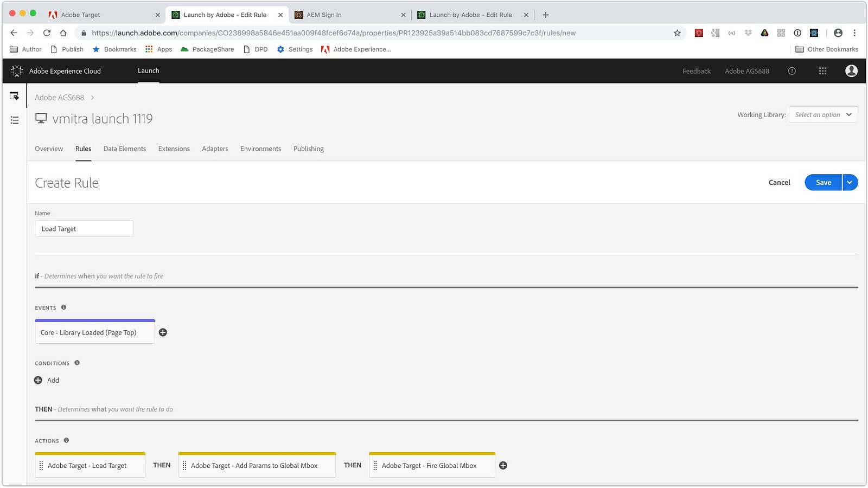Open Apps shortcut in bookmarks bar

click(158, 49)
